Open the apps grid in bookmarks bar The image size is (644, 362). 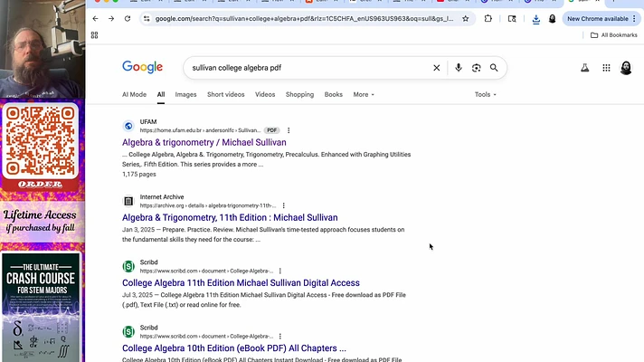pos(94,35)
